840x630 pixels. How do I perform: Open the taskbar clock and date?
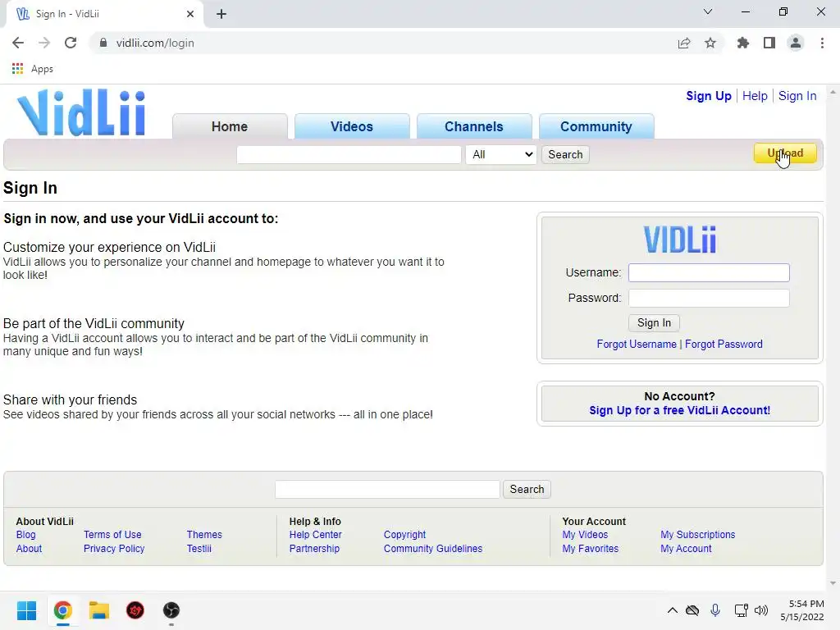pos(802,610)
